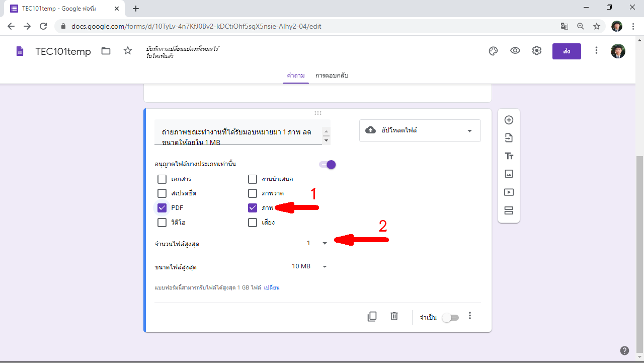Click the preview eye icon
Screen dimensions: 644x363
(515, 51)
